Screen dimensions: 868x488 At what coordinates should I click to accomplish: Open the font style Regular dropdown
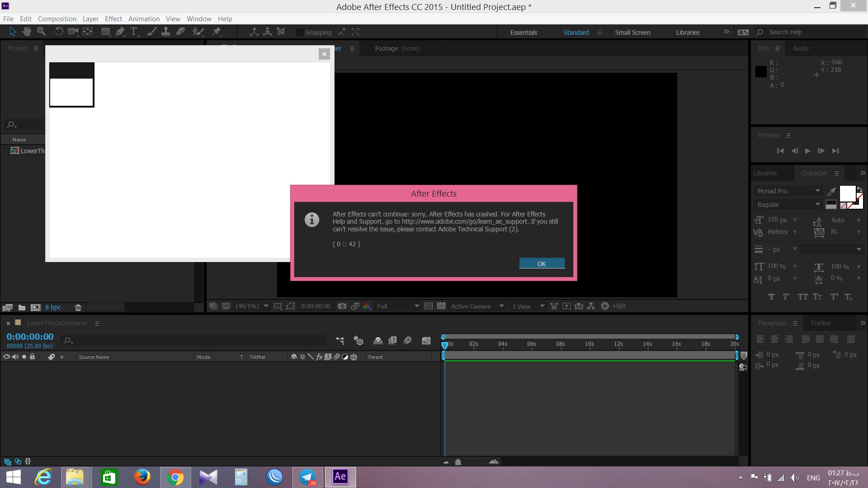tap(788, 205)
